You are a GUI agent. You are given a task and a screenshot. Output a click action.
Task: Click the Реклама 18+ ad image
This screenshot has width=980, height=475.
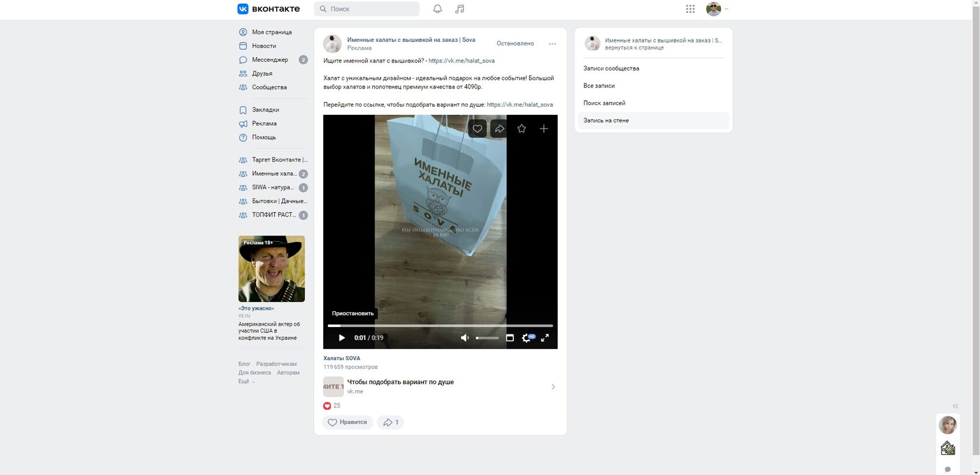(271, 269)
